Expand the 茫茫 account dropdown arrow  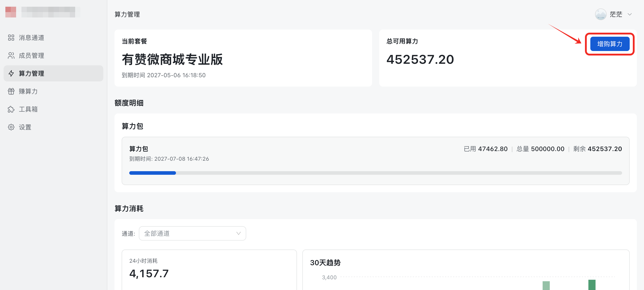(x=630, y=15)
